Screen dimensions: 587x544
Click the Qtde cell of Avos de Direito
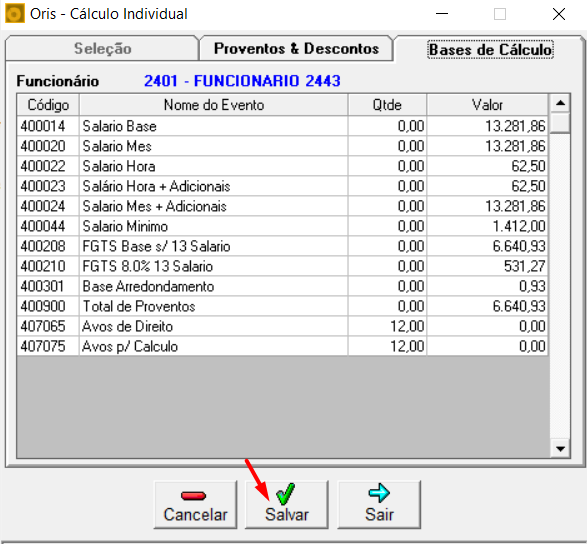(387, 326)
